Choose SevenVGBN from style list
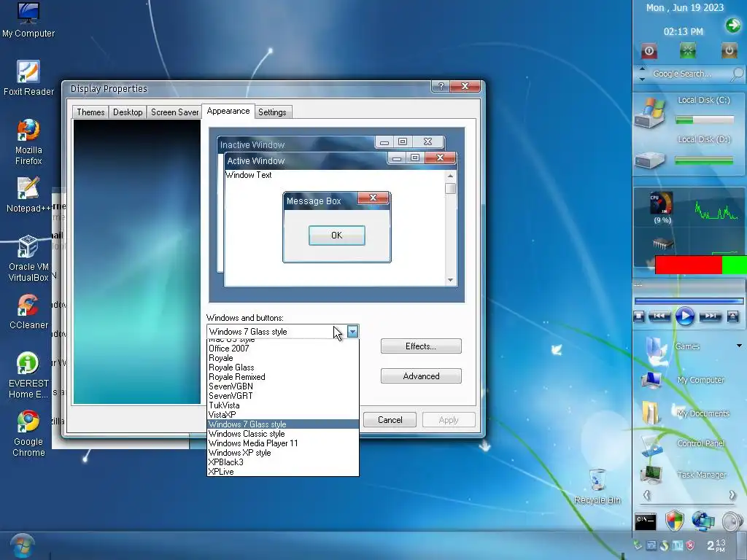 [x=283, y=386]
